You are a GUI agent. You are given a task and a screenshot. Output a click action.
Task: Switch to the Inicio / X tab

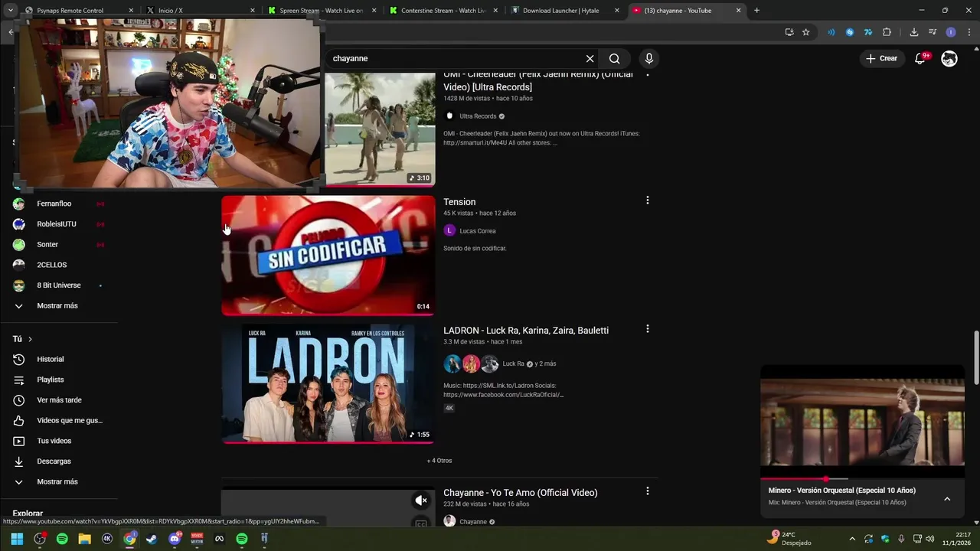tap(199, 11)
